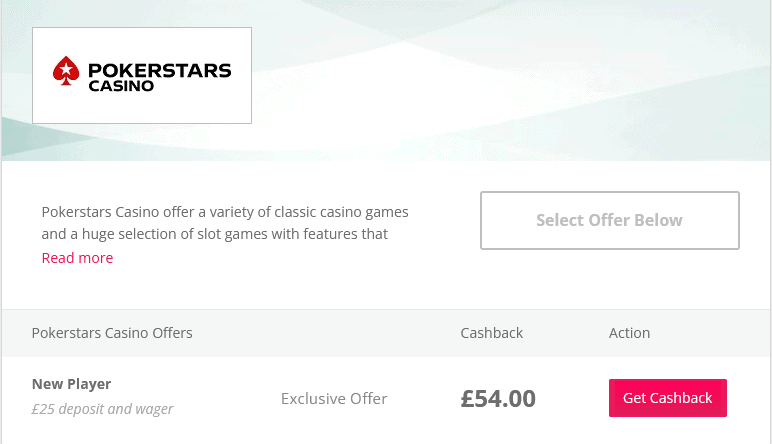Click the Action column header
Image resolution: width=772 pixels, height=444 pixels.
pos(629,333)
